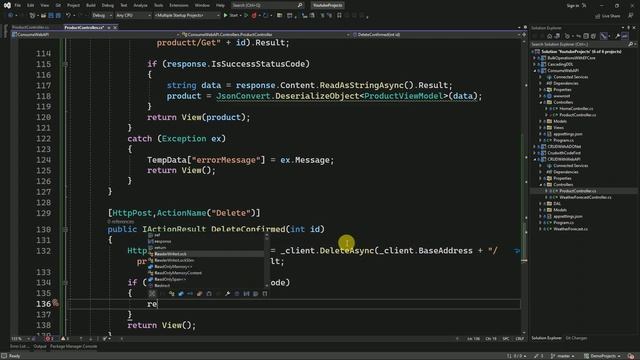Select HomeController.cs in Solution Explorer
The height and width of the screenshot is (360, 640).
click(x=576, y=109)
